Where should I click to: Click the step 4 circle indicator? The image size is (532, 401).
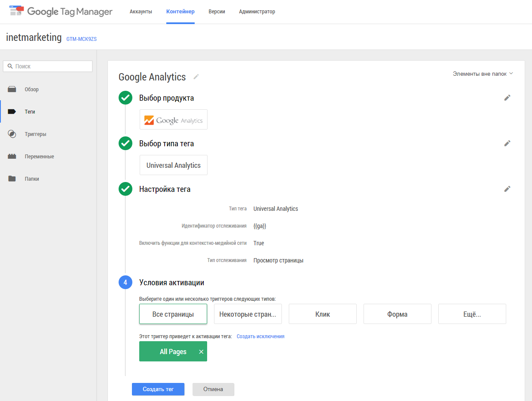[125, 283]
